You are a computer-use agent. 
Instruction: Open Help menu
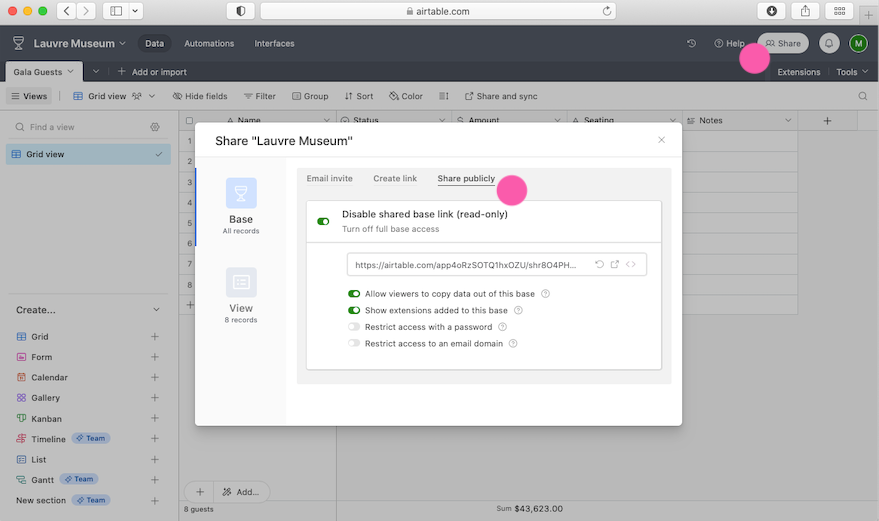click(729, 43)
